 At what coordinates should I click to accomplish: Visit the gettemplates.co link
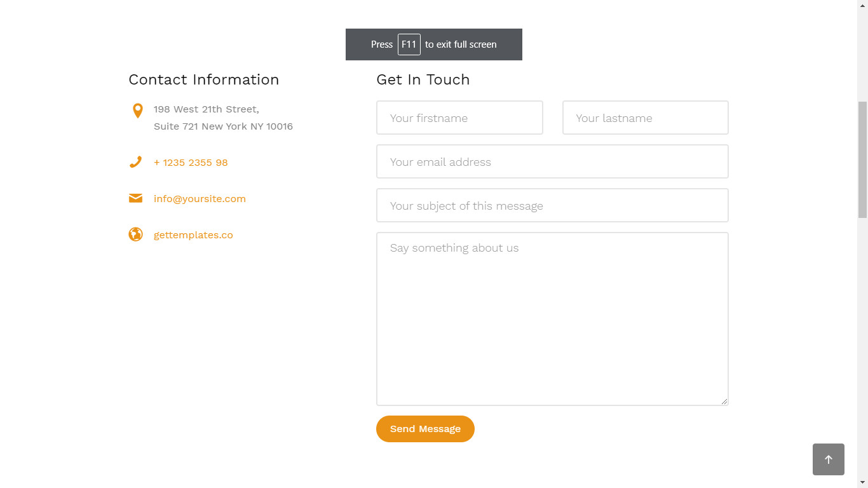193,235
